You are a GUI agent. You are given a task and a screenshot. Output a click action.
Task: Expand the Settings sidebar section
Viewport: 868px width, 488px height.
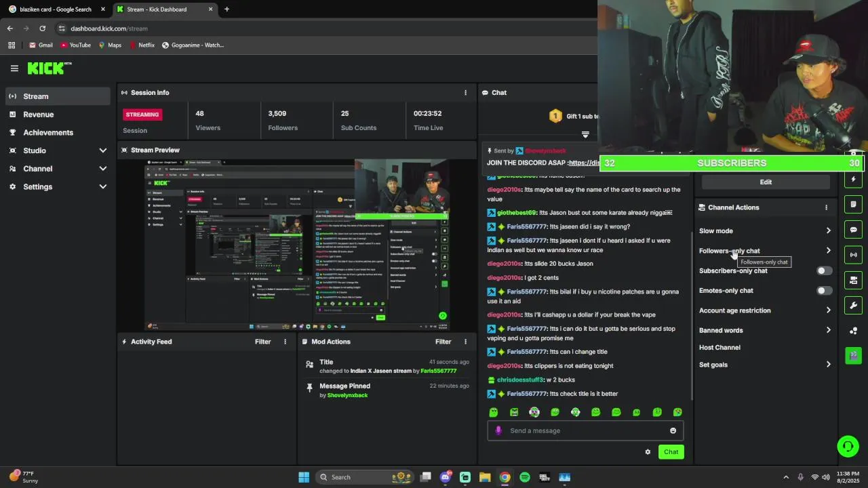coord(103,187)
